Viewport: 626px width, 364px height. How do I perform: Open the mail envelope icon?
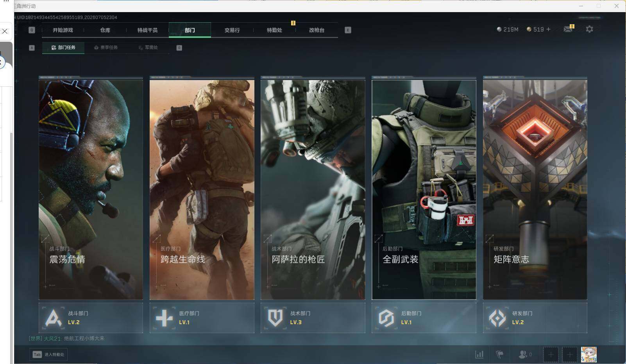568,29
